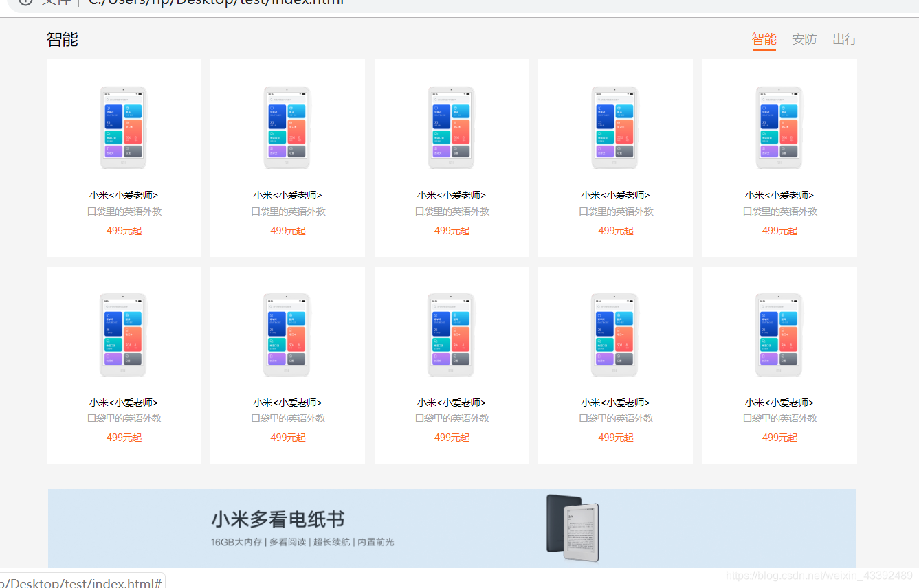Click 499元起 price in bottom row's middle card
This screenshot has height=588, width=919.
click(452, 438)
